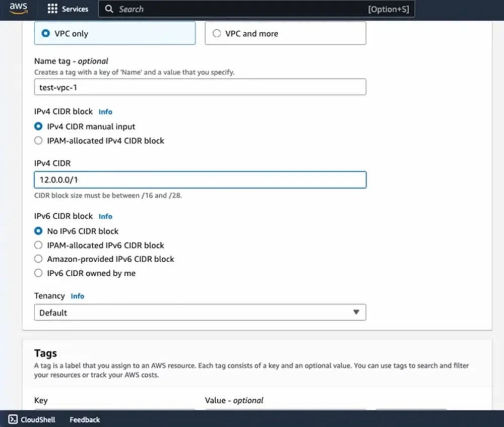The image size is (504, 427).
Task: Click the Tenancy dropdown arrow icon
Action: [358, 312]
